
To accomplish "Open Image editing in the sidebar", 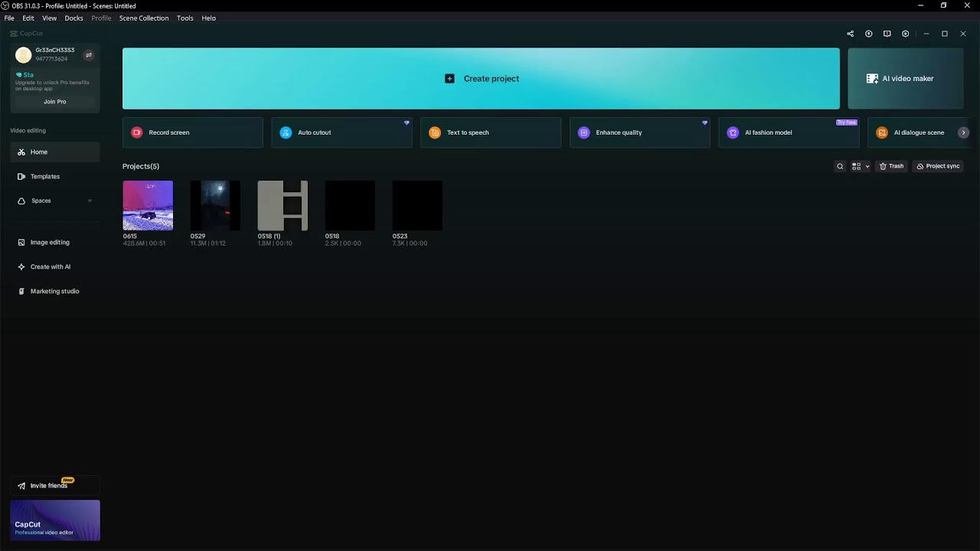I will click(x=55, y=243).
